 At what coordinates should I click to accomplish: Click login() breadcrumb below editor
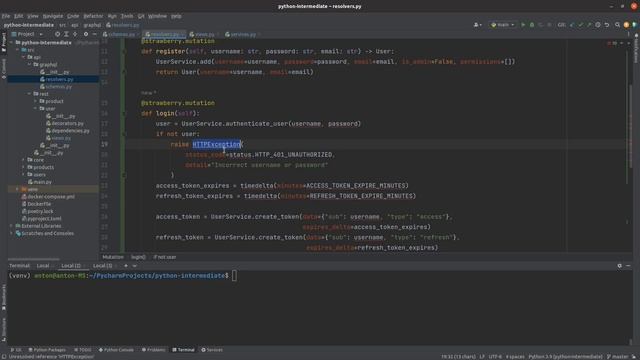pos(138,257)
